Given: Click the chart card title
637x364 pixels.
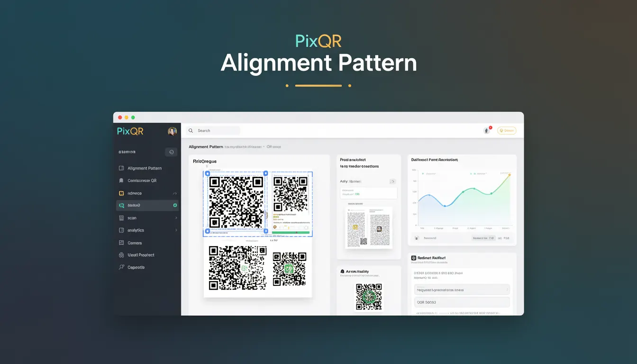Looking at the screenshot, I should point(434,160).
